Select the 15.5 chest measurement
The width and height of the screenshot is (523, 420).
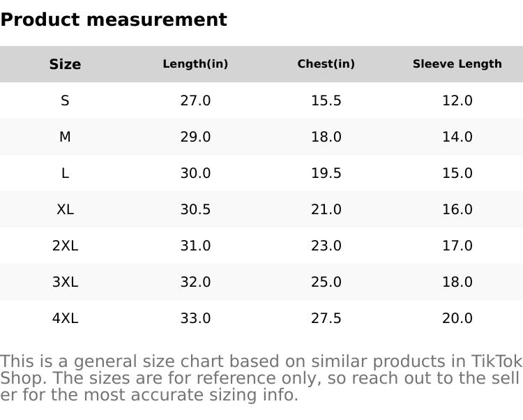pos(326,100)
